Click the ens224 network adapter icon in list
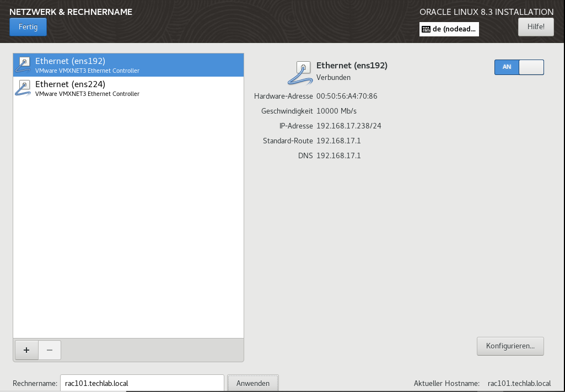The height and width of the screenshot is (392, 565). (23, 88)
